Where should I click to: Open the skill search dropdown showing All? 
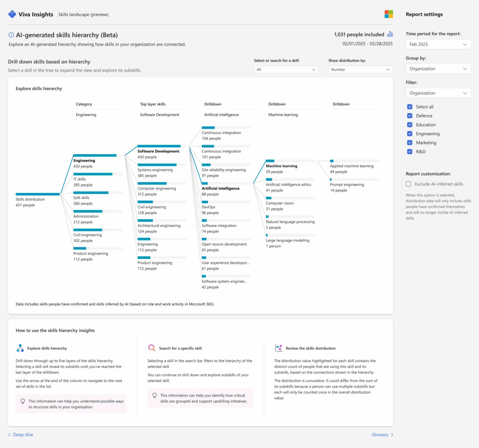286,69
